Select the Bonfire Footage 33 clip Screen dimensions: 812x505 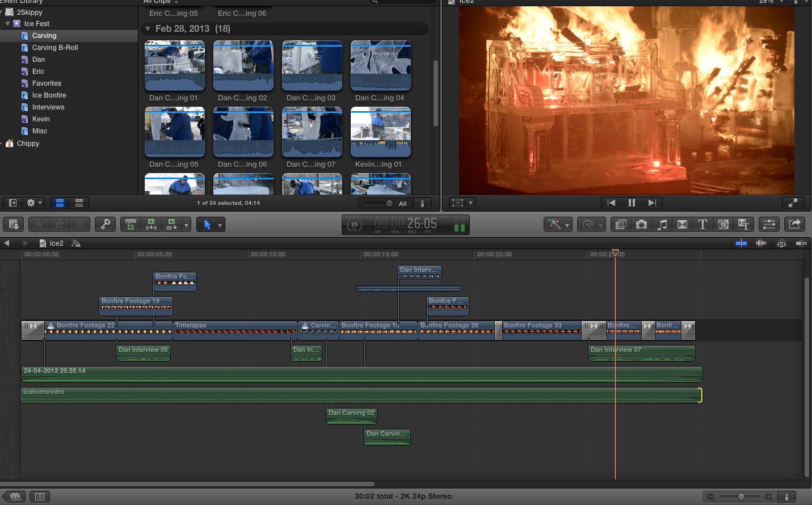(541, 330)
